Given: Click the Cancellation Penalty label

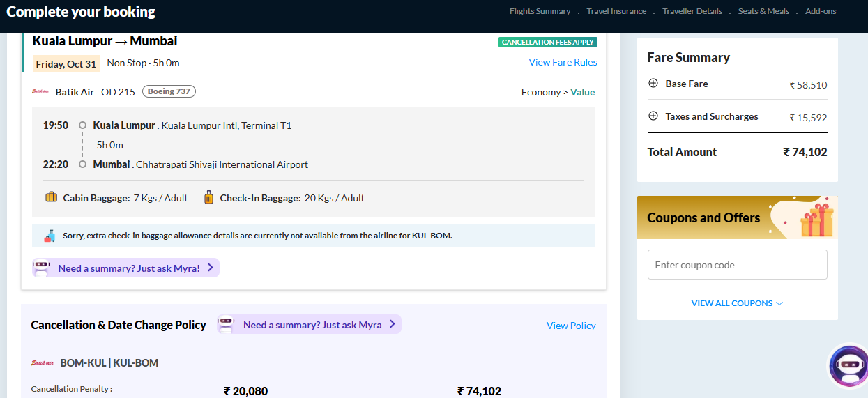Looking at the screenshot, I should [72, 389].
